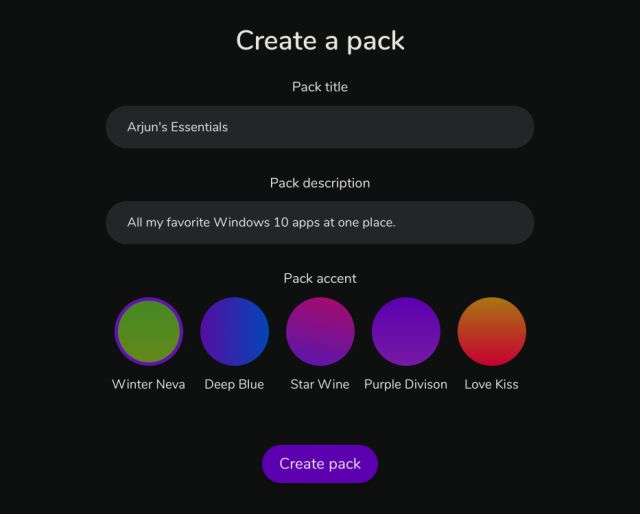Select the green Winter Neva accent circle
This screenshot has height=514, width=640.
point(149,331)
